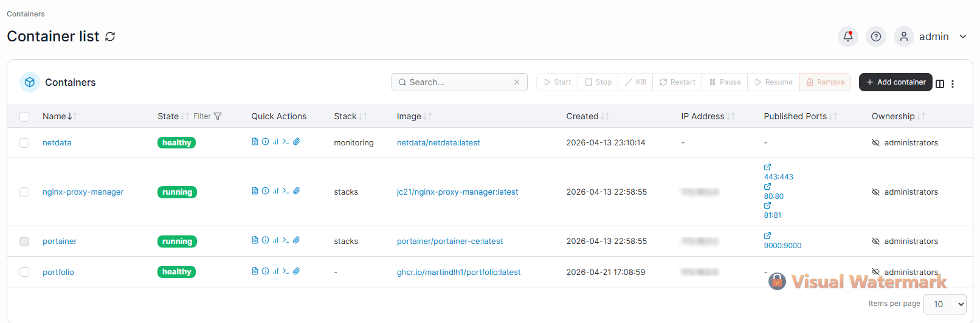Open the items per page dropdown
The image size is (980, 323).
(x=945, y=304)
